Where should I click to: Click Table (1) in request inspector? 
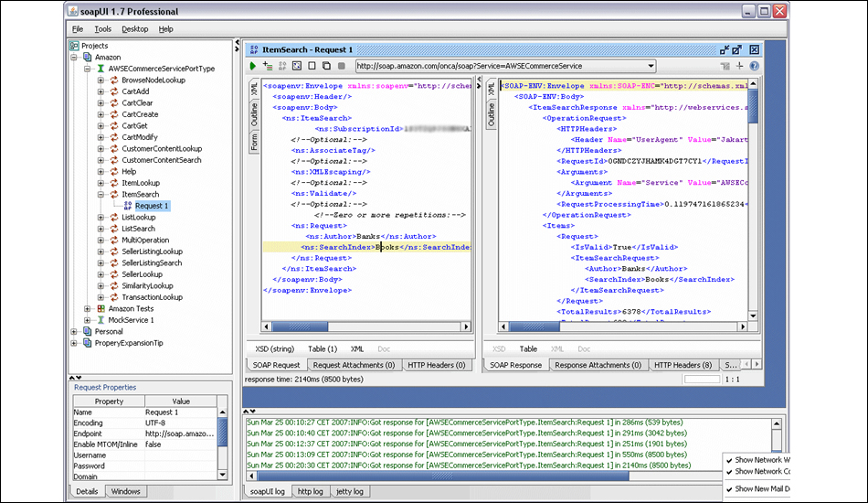[x=323, y=349]
